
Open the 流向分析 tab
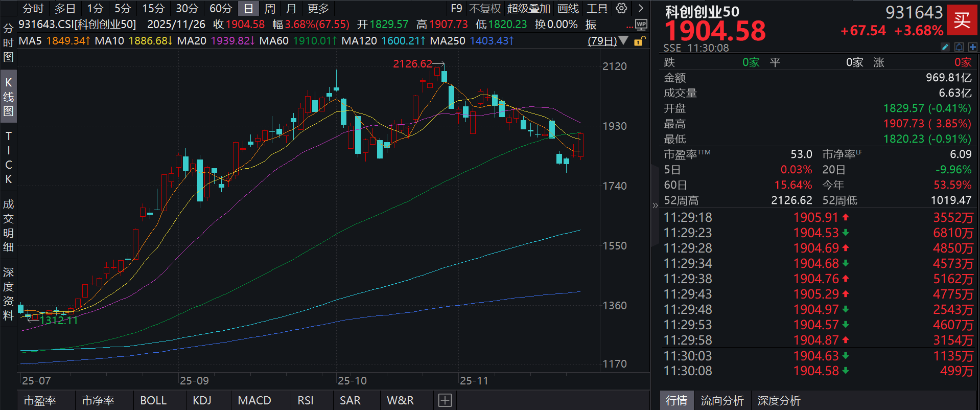722,400
